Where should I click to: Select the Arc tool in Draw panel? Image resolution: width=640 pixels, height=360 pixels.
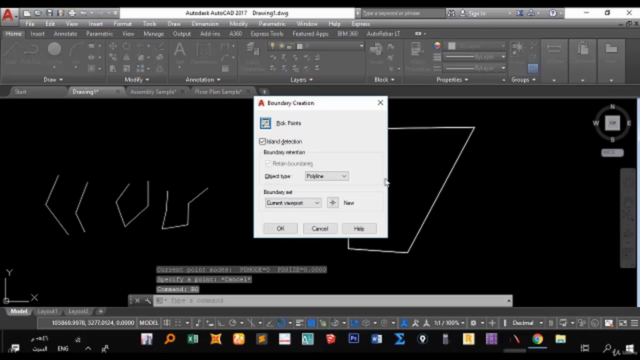pyautogui.click(x=76, y=53)
